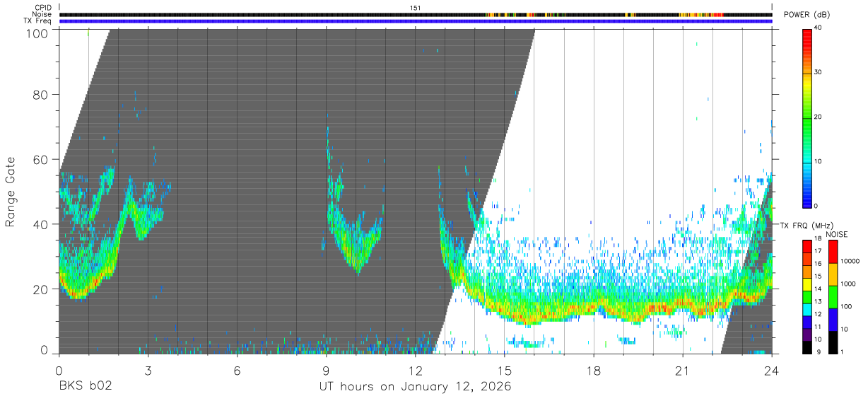This screenshot has height=401, width=868.
Task: Click the TX Freq row label
Action: click(38, 21)
